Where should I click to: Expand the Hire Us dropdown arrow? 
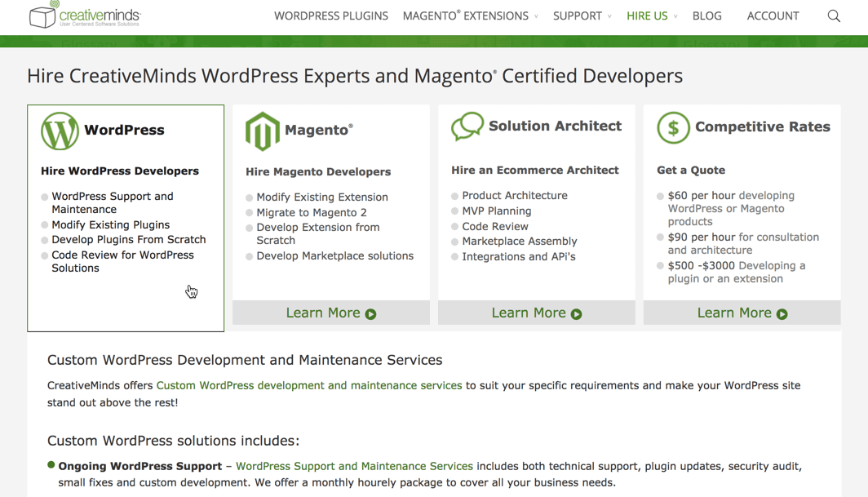coord(675,16)
